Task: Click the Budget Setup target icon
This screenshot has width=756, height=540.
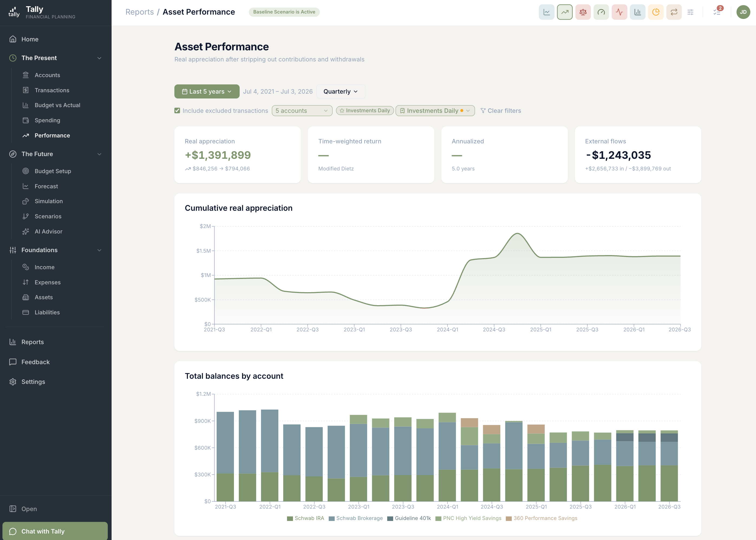Action: pos(26,171)
